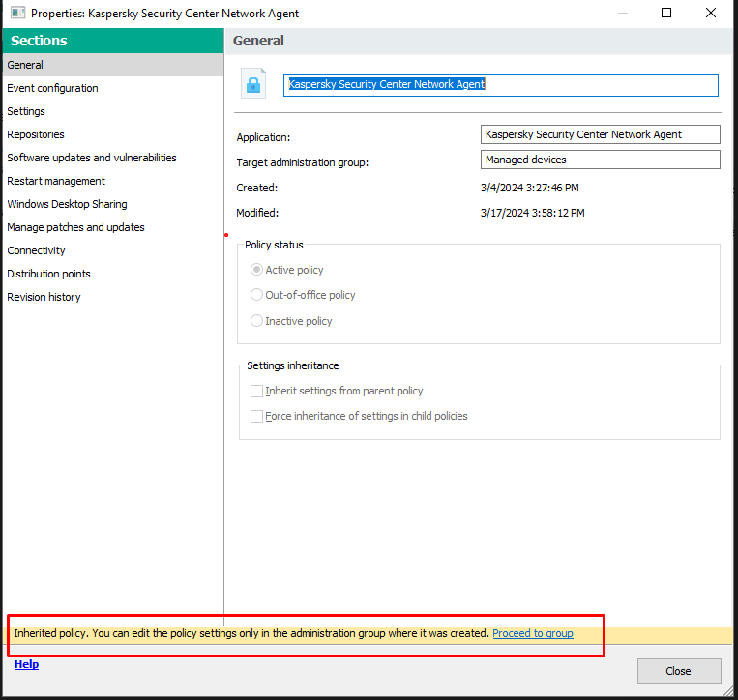Click the policy lock icon
The height and width of the screenshot is (700, 738).
pos(253,84)
